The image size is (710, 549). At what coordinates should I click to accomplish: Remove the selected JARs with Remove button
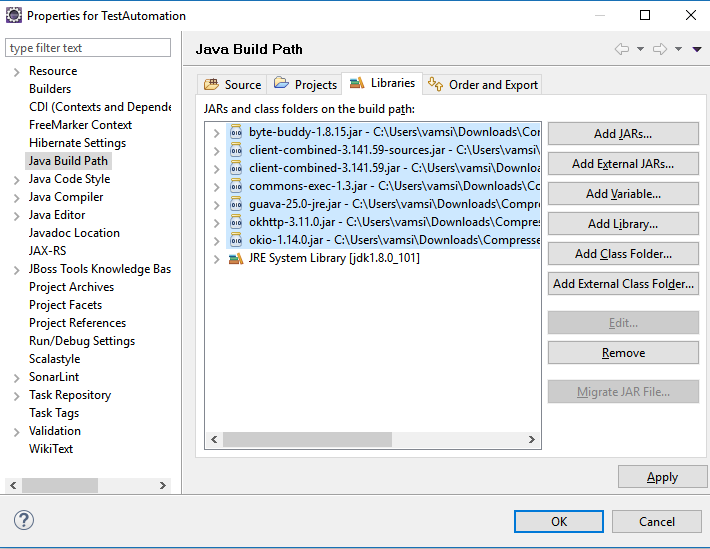623,352
